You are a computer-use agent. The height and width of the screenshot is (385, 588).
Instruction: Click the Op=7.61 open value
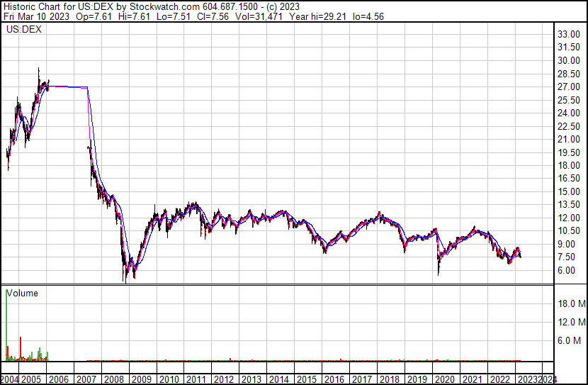click(x=94, y=16)
